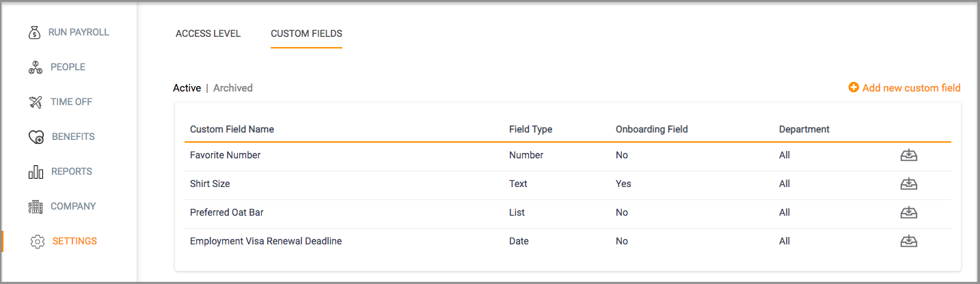Click the Department column header
Screen dimensions: 980x284
804,129
